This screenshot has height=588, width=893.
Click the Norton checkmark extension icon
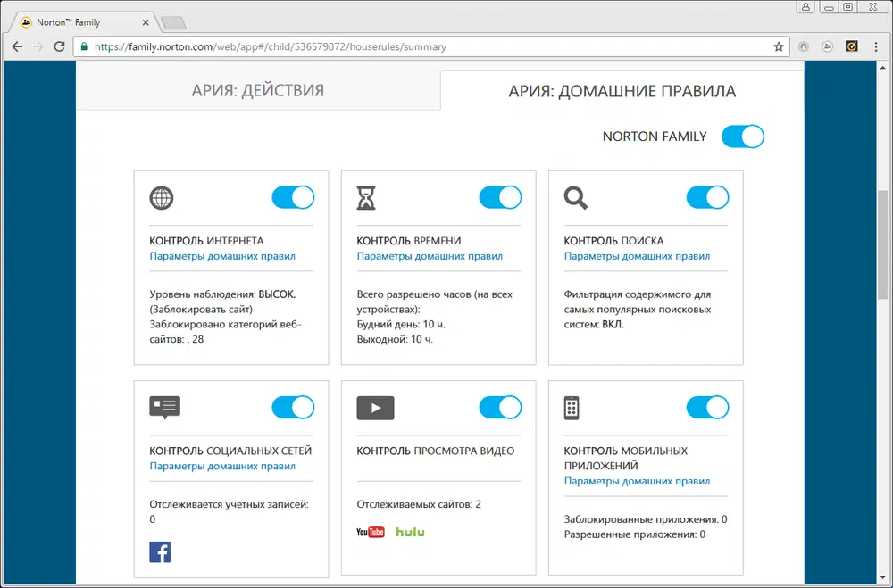pos(851,46)
